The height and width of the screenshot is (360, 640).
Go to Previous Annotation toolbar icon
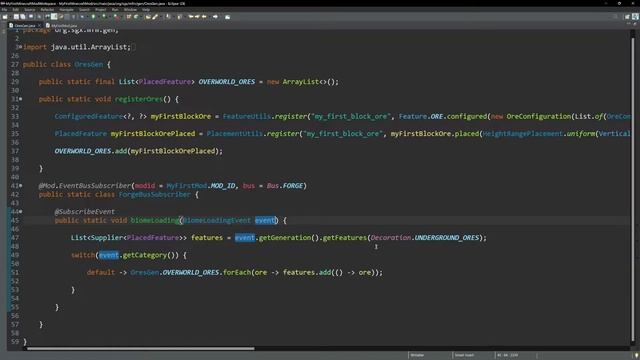(180, 17)
